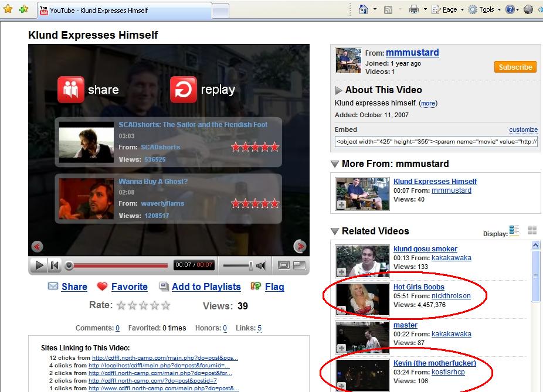Open the Help icon dropdown arrow
This screenshot has height=392, width=543.
pyautogui.click(x=517, y=9)
